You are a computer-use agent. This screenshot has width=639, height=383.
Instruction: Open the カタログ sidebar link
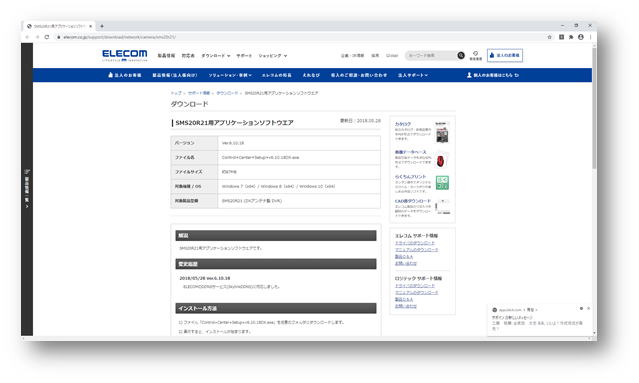[x=403, y=124]
